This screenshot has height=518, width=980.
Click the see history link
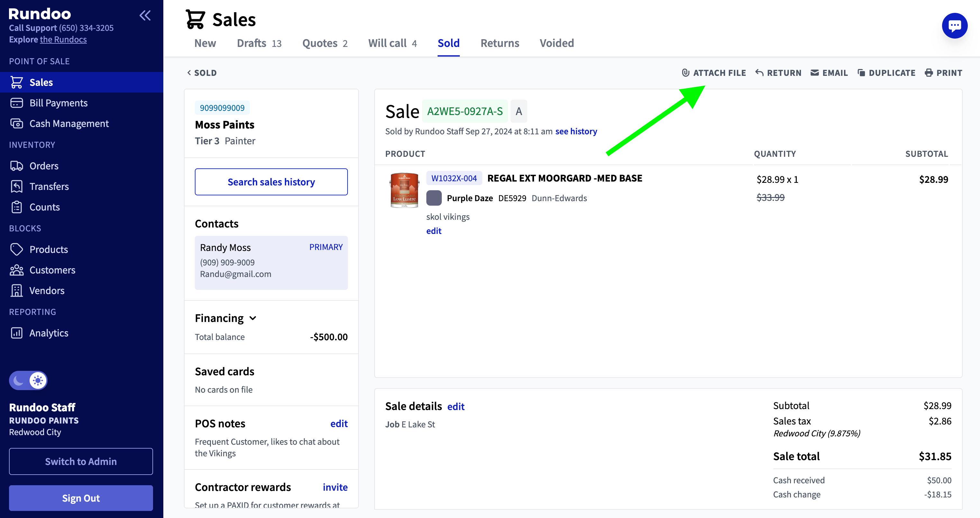[x=576, y=131]
